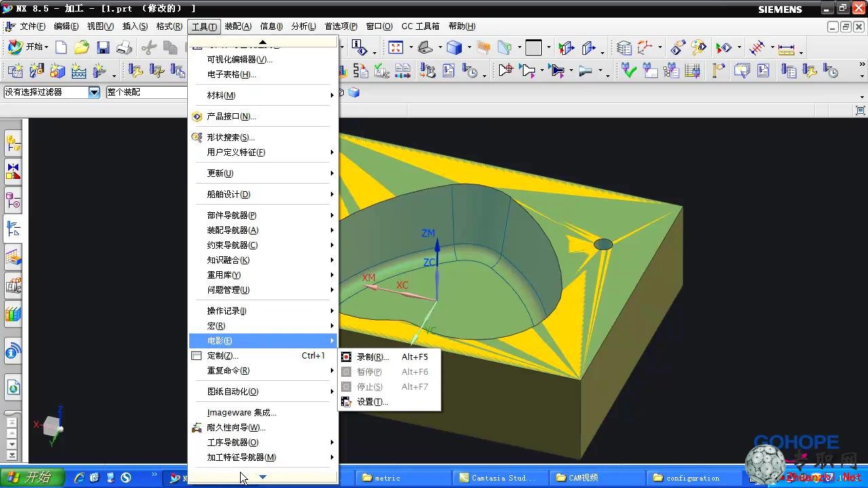Open the HD3D Tools sidebar icon
This screenshot has width=868, height=488.
click(13, 352)
